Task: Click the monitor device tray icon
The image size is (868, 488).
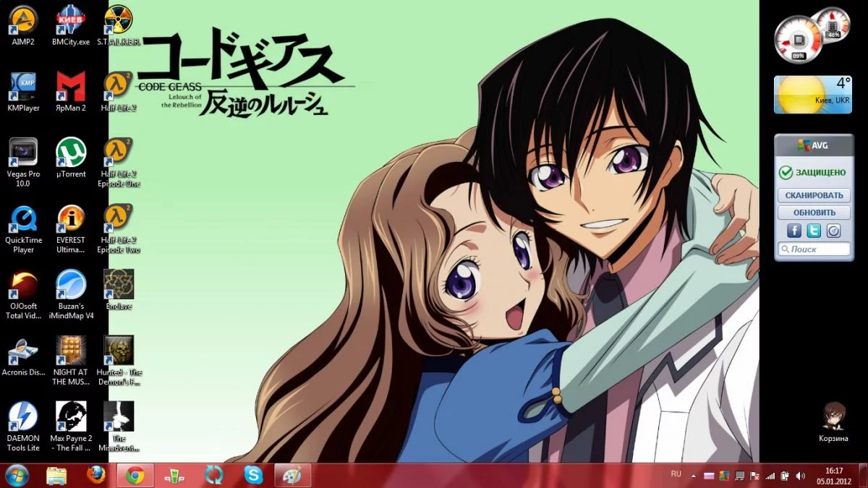Action: (x=739, y=476)
